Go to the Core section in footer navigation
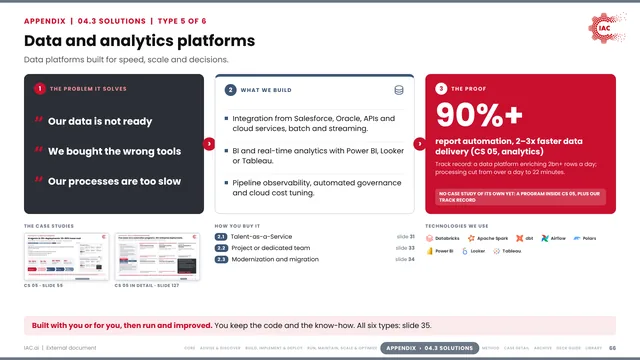 [190, 348]
